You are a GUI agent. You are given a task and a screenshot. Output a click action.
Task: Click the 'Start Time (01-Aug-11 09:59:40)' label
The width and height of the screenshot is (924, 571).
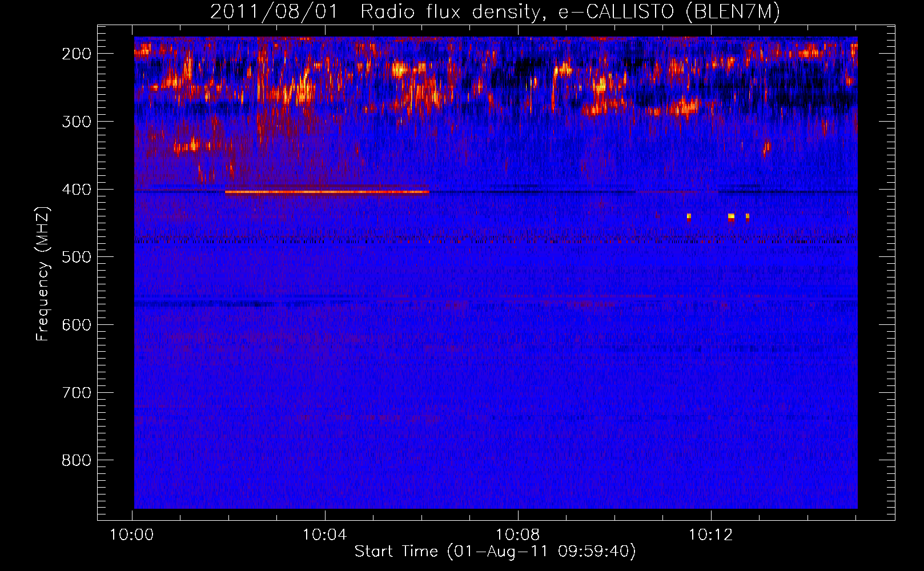tap(495, 552)
